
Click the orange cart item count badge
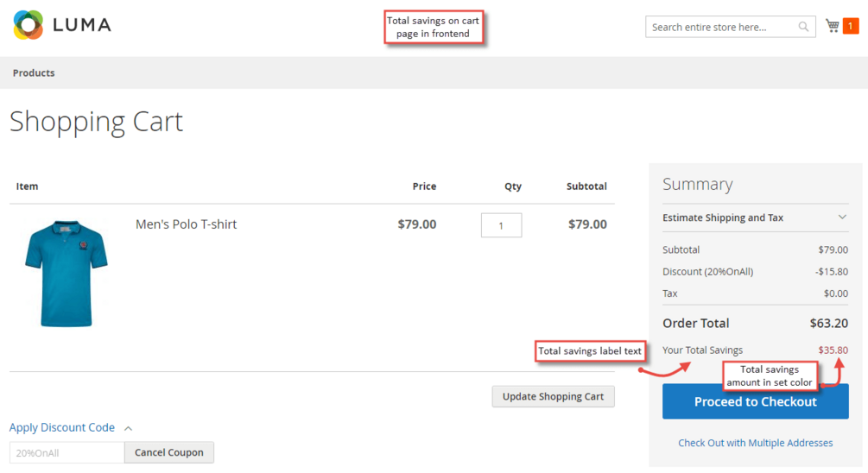pos(850,27)
